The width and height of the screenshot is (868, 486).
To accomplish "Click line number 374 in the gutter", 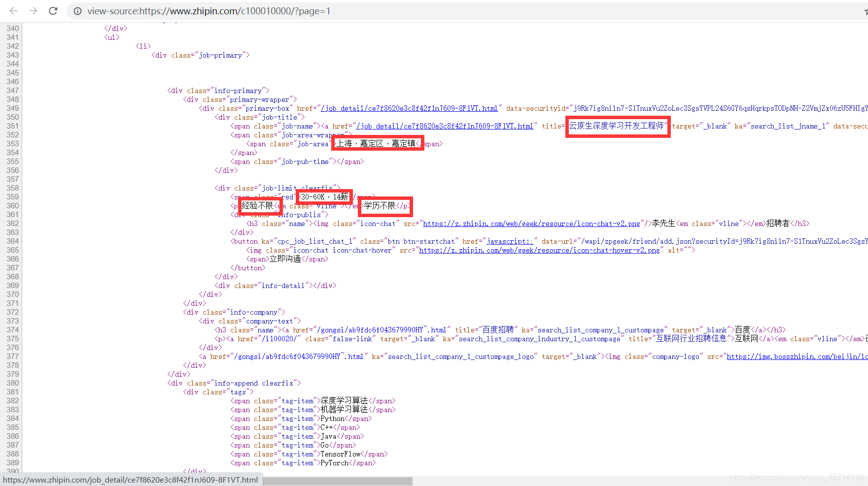I will 13,330.
